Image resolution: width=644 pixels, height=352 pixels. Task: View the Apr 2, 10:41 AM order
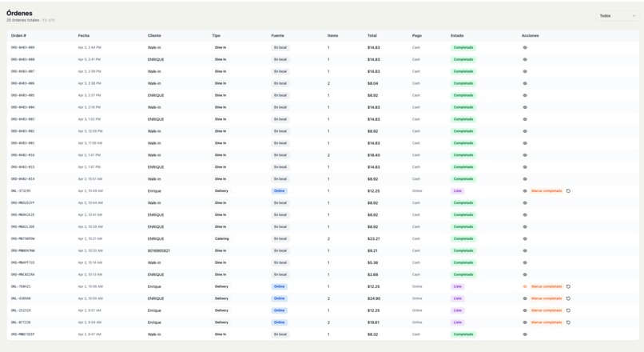click(x=525, y=214)
